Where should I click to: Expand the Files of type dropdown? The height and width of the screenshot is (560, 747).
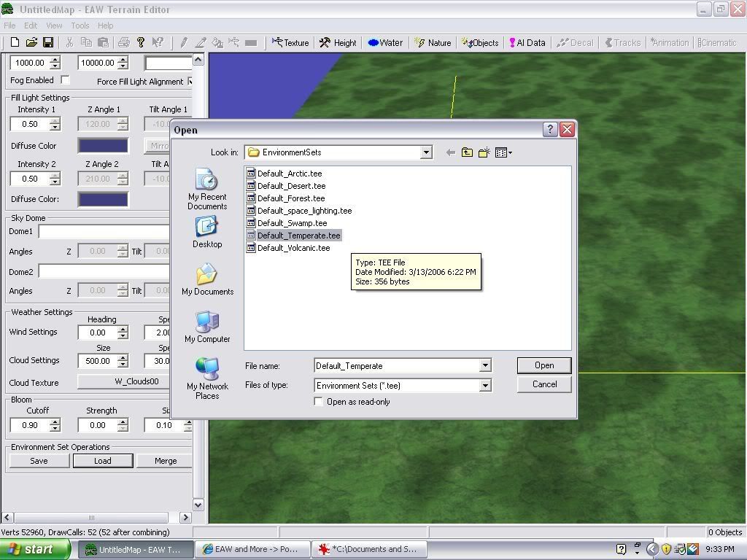coord(485,385)
